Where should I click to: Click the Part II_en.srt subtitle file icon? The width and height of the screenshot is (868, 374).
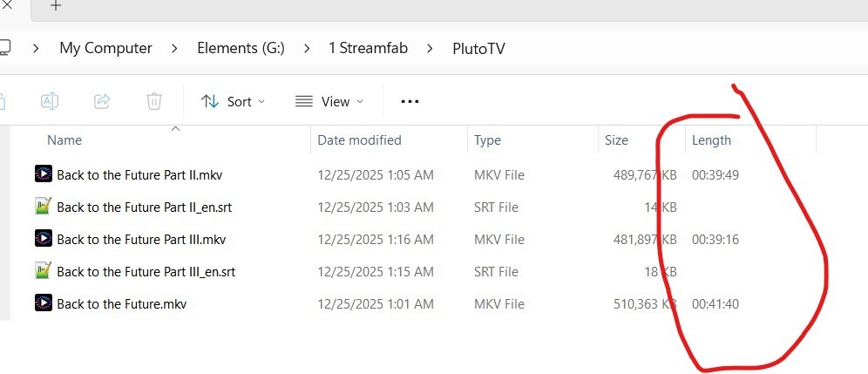pyautogui.click(x=43, y=207)
